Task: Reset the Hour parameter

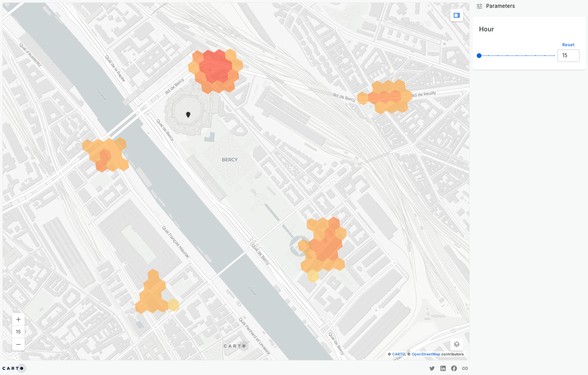Action: point(568,45)
